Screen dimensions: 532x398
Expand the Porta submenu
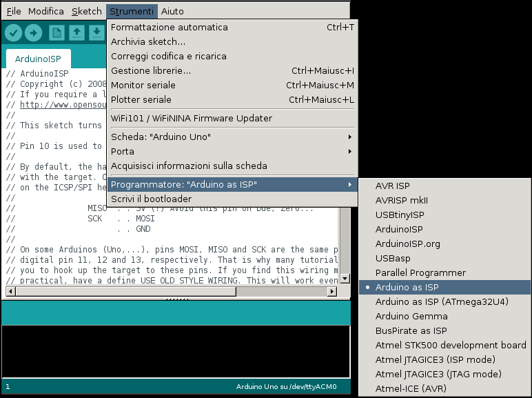click(232, 152)
